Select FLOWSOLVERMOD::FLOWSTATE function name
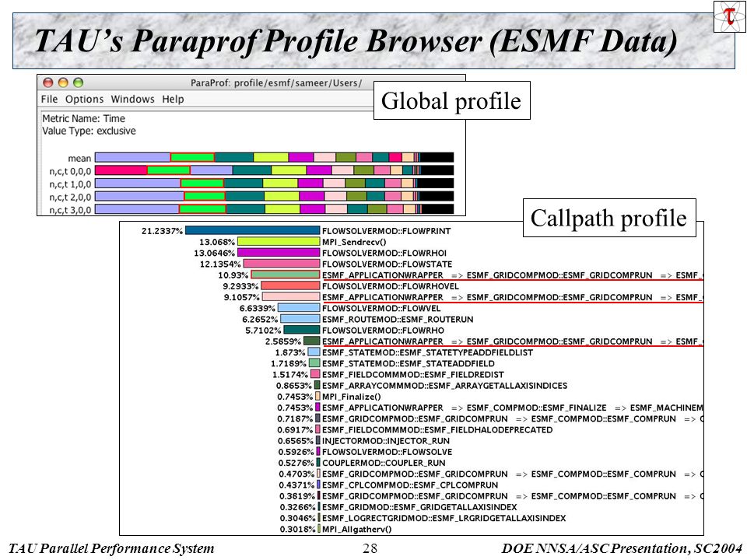Image resolution: width=747 pixels, height=560 pixels. click(x=388, y=264)
